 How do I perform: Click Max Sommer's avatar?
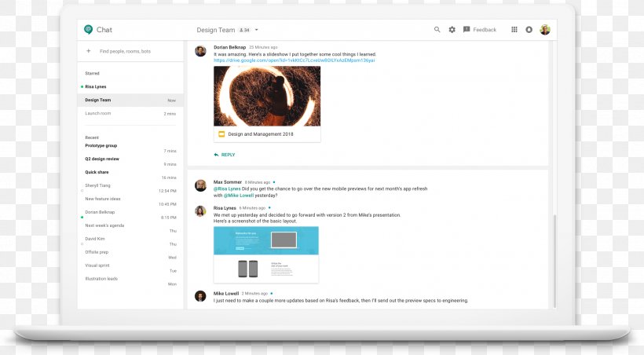[x=200, y=185]
